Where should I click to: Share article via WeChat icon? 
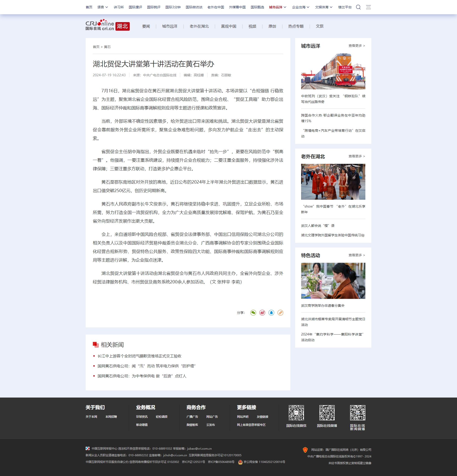point(253,313)
